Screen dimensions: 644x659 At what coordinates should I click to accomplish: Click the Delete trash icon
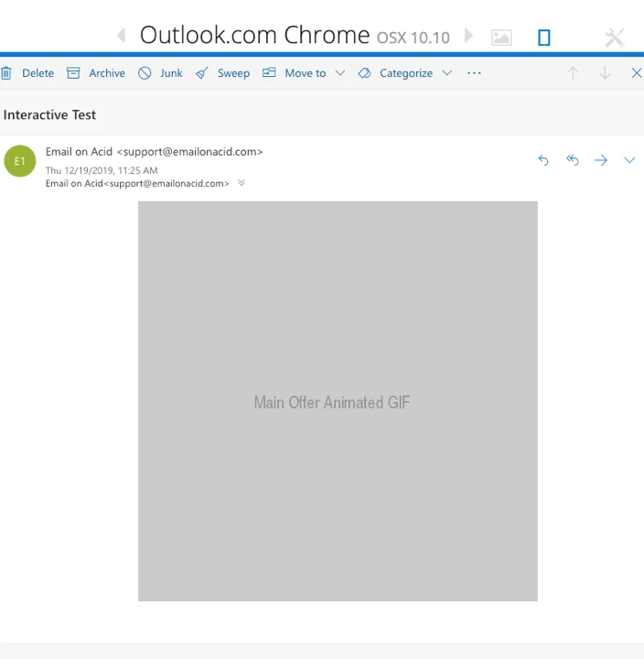pos(6,73)
